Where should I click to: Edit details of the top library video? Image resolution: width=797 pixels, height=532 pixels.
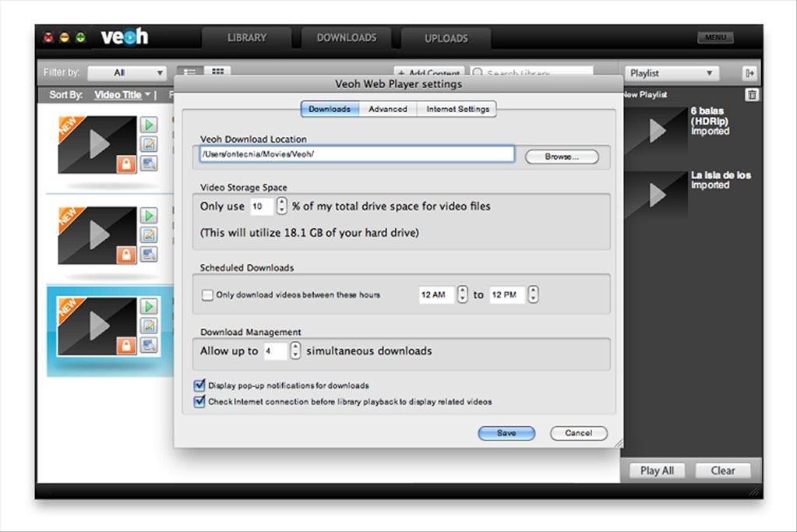149,144
